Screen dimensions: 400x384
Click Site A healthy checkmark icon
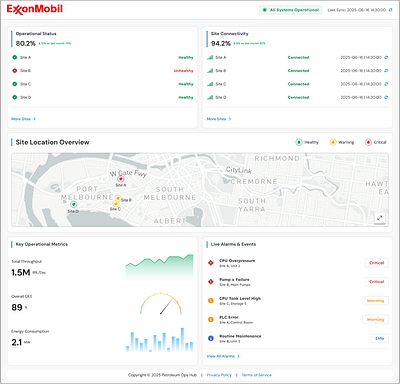[x=15, y=57]
